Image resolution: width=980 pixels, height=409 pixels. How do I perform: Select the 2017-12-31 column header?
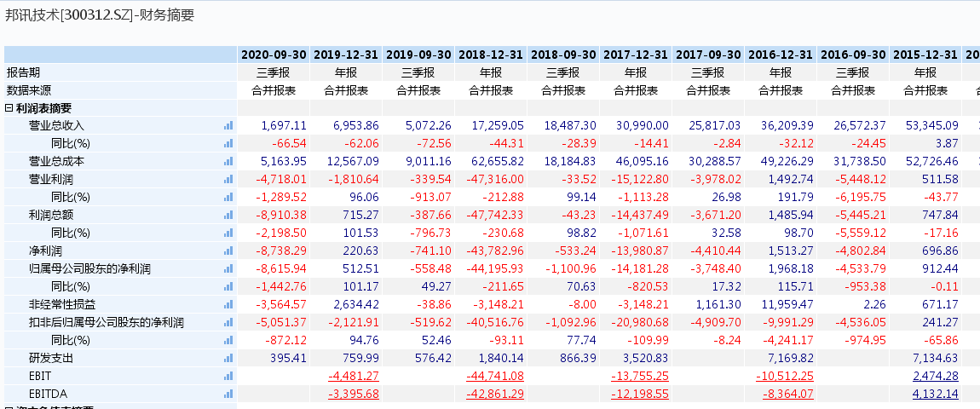point(636,55)
